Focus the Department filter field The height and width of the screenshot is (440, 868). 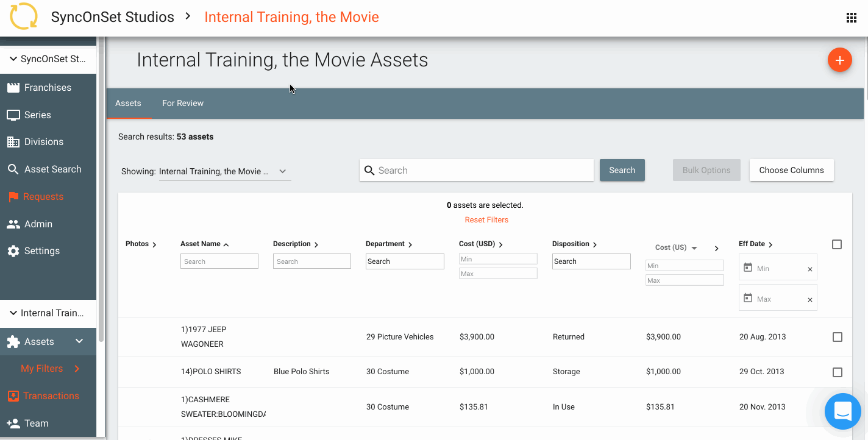click(405, 261)
